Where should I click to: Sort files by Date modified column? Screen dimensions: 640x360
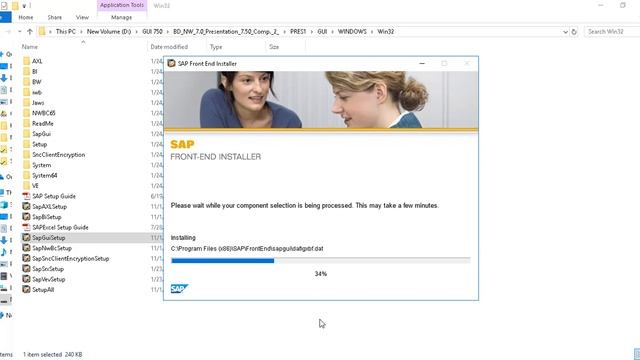click(169, 47)
